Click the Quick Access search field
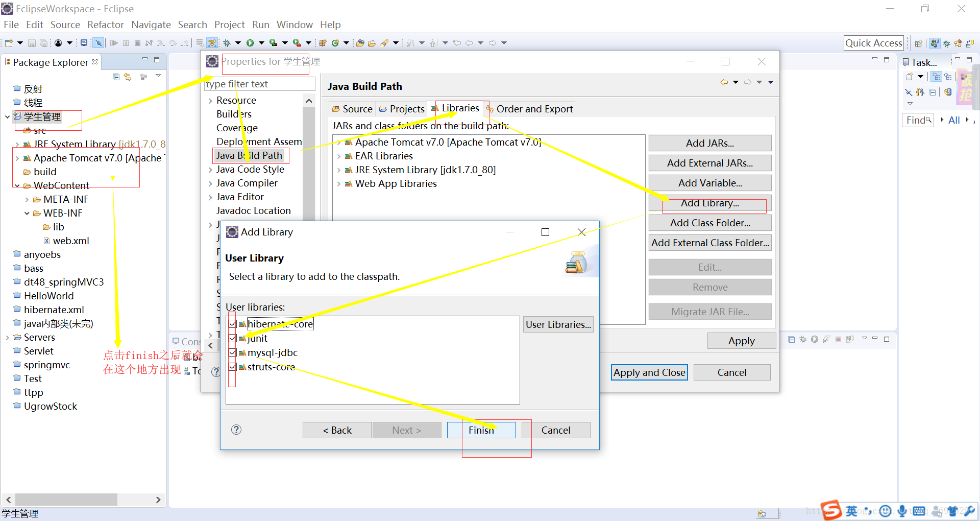This screenshot has height=521, width=980. tap(874, 43)
